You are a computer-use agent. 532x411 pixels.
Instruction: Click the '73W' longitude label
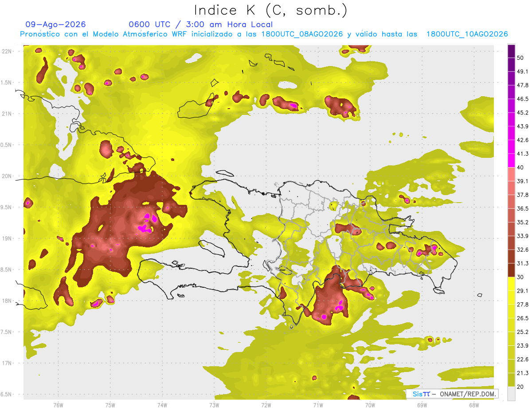click(214, 405)
